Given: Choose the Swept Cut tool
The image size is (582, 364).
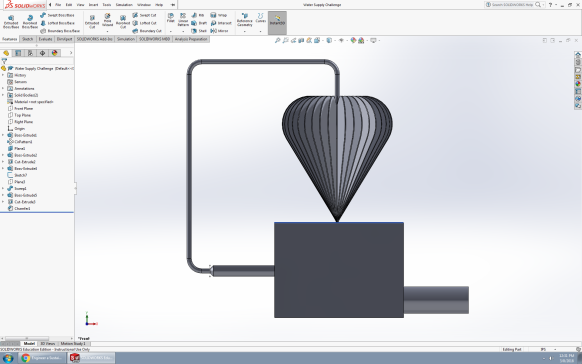Looking at the screenshot, I should point(144,15).
